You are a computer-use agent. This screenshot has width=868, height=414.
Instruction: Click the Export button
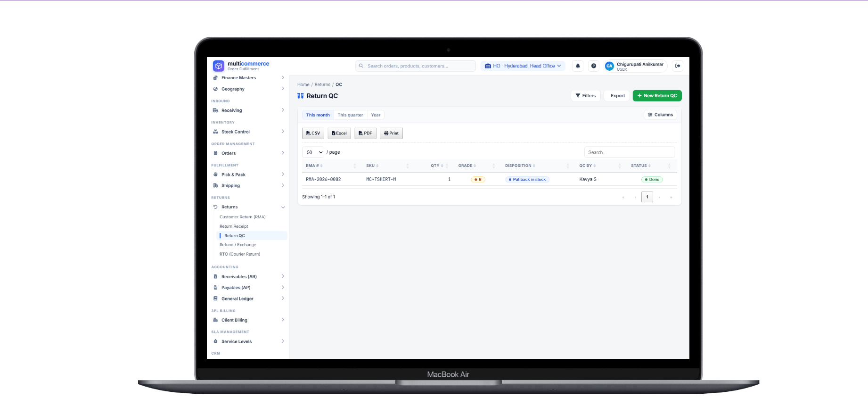[x=617, y=96]
